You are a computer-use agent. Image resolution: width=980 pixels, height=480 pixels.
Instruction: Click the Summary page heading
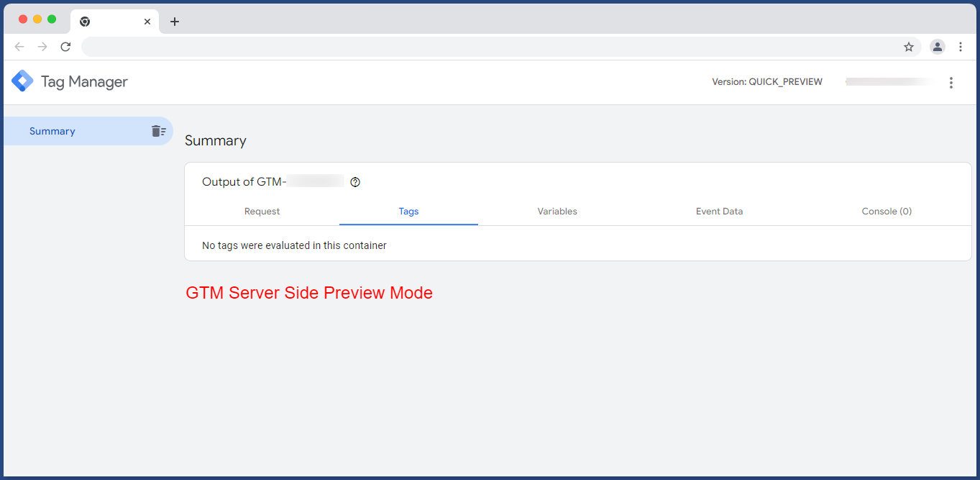(x=216, y=141)
